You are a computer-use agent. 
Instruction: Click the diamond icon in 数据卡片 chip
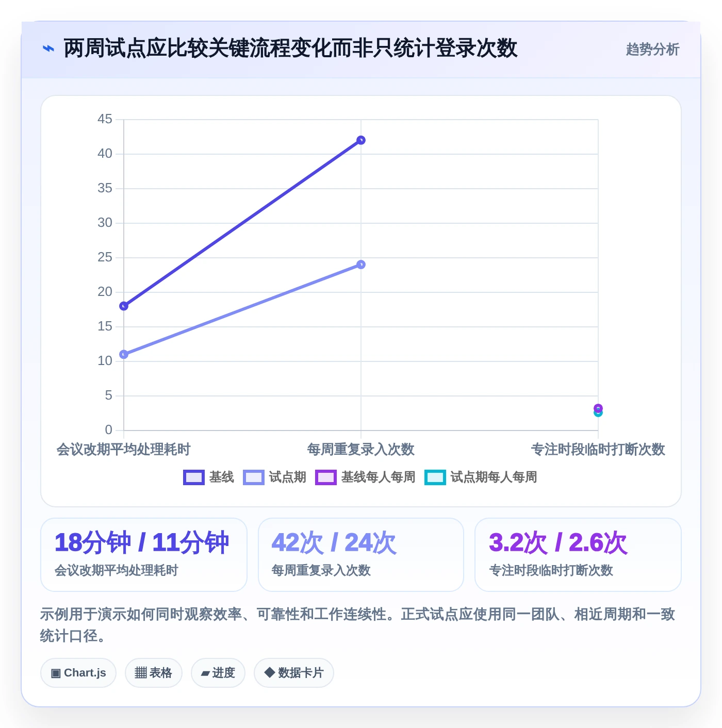(269, 672)
